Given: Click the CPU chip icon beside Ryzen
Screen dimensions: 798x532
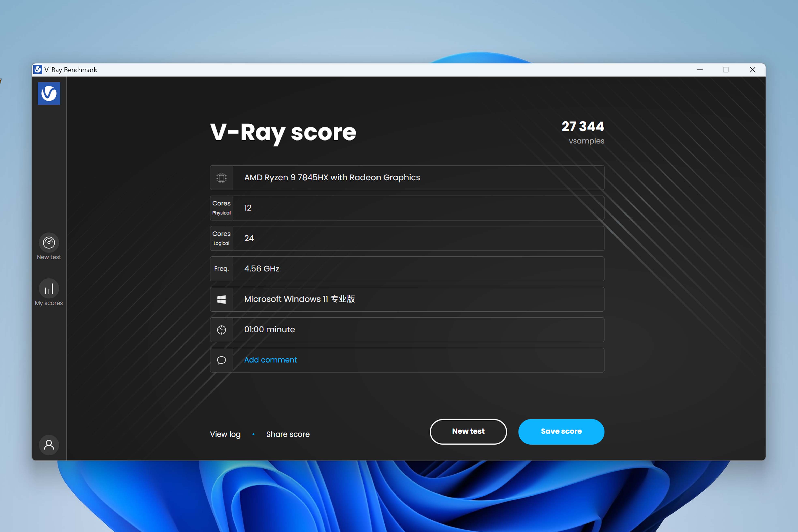Looking at the screenshot, I should click(222, 177).
